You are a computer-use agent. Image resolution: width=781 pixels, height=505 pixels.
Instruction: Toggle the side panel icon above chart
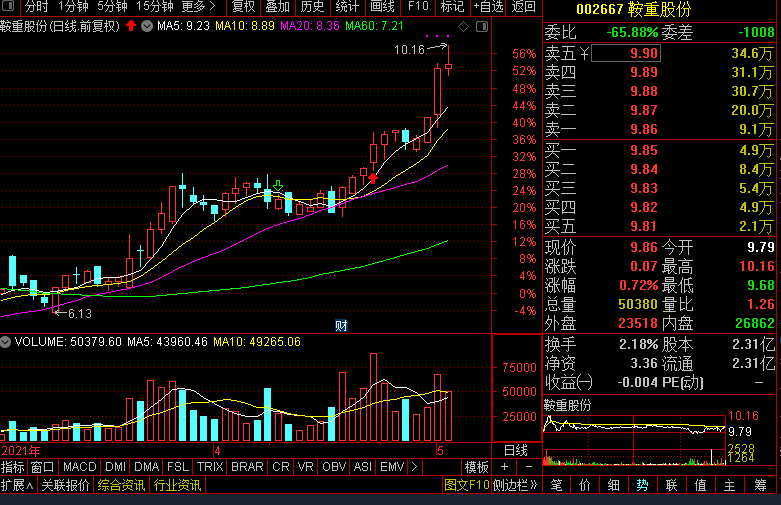point(482,26)
